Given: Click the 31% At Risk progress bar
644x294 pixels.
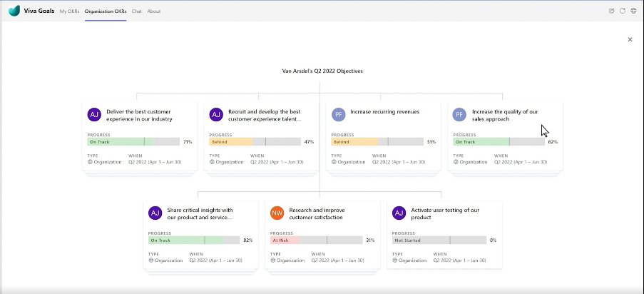Looking at the screenshot, I should [x=316, y=240].
